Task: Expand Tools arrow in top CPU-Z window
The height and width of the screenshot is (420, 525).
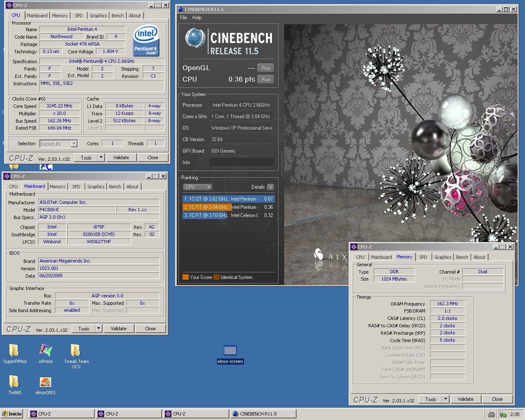Action: coord(101,157)
